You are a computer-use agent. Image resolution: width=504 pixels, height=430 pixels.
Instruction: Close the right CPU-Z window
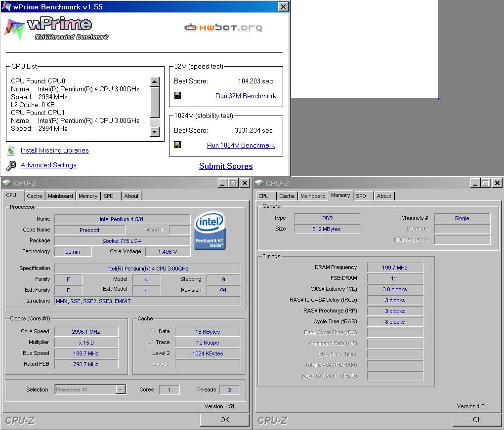(x=497, y=183)
